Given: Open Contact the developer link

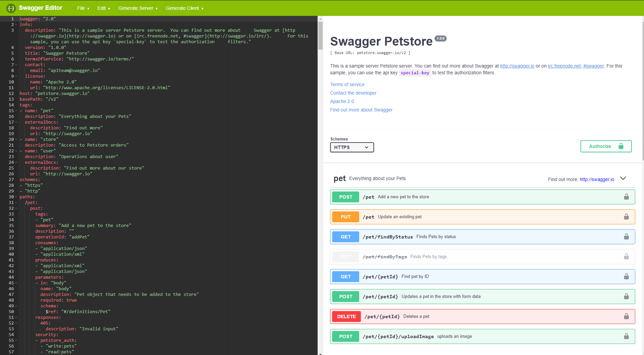Looking at the screenshot, I should 353,93.
